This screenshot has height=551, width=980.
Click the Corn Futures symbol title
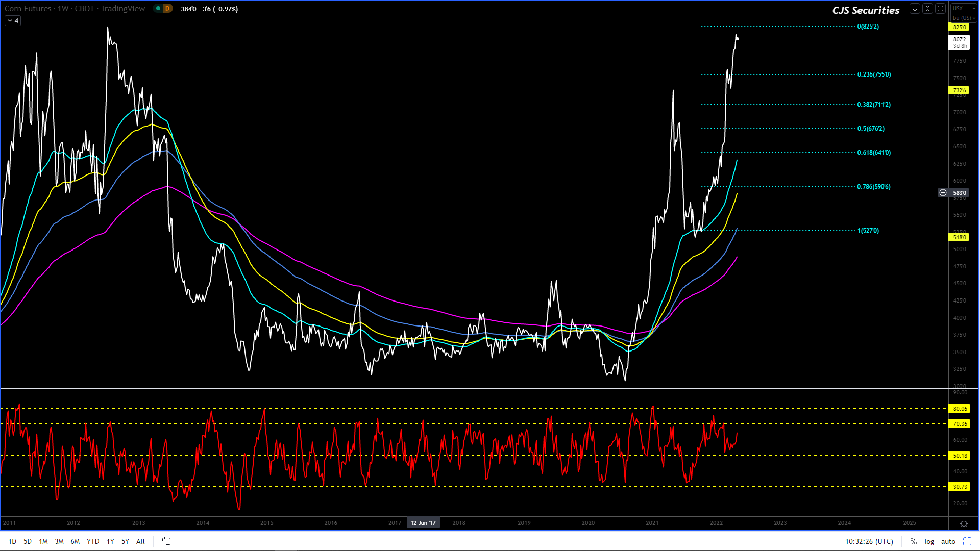28,9
